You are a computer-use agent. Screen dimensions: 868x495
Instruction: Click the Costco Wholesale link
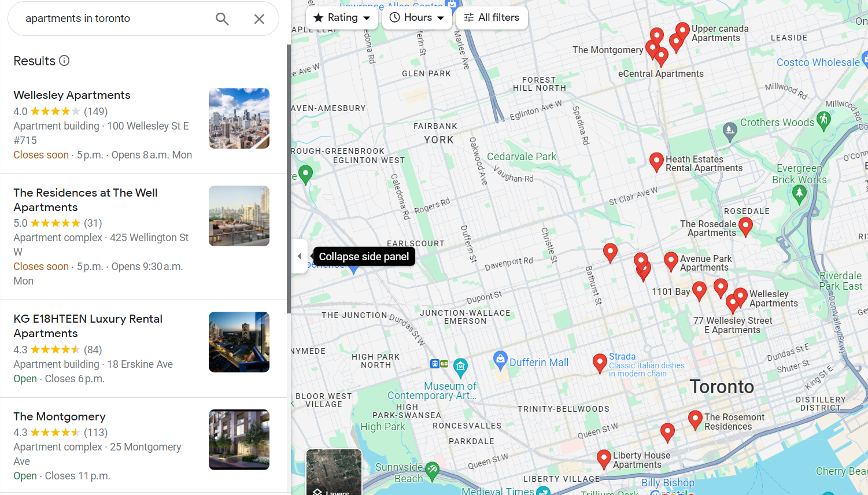pyautogui.click(x=819, y=62)
